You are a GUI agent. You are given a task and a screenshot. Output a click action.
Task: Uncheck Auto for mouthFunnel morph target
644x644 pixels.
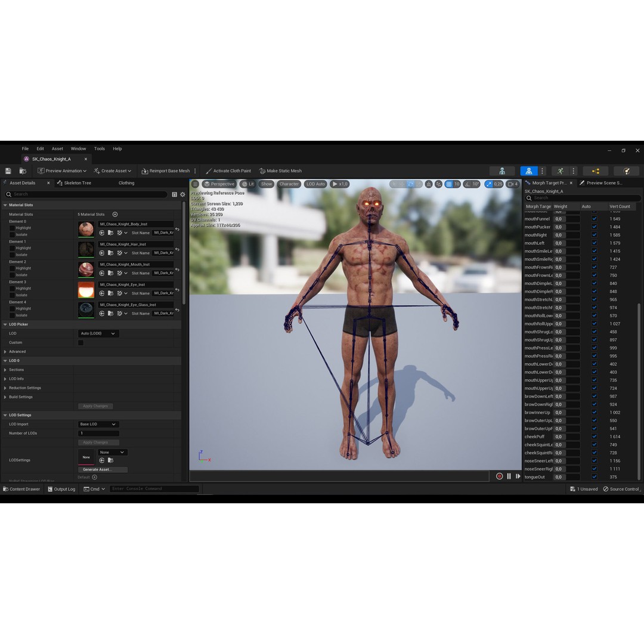click(x=595, y=219)
